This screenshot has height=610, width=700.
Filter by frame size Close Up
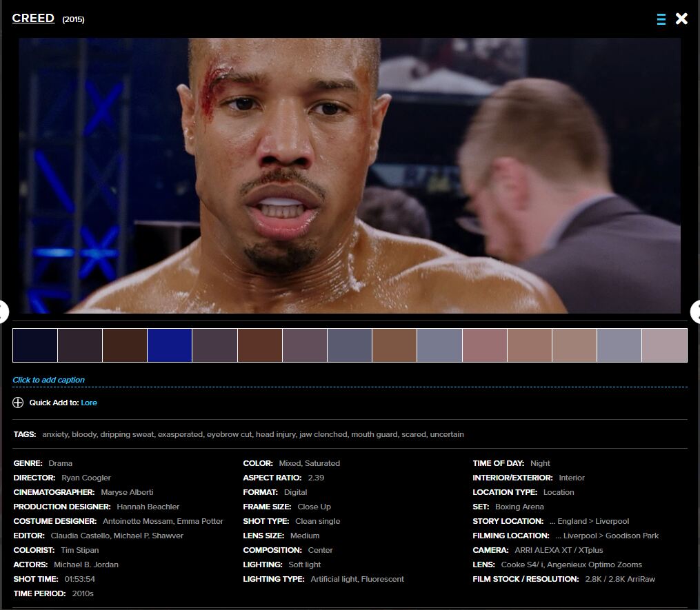(x=314, y=507)
